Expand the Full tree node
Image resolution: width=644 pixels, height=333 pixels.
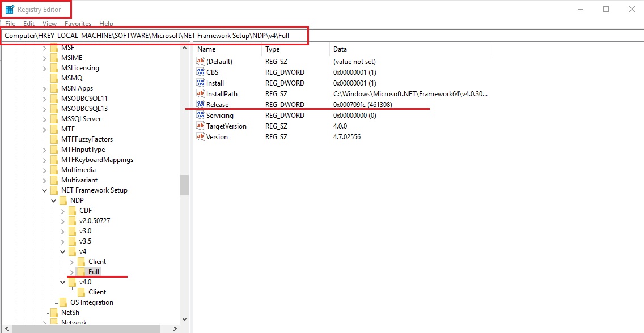coord(71,272)
